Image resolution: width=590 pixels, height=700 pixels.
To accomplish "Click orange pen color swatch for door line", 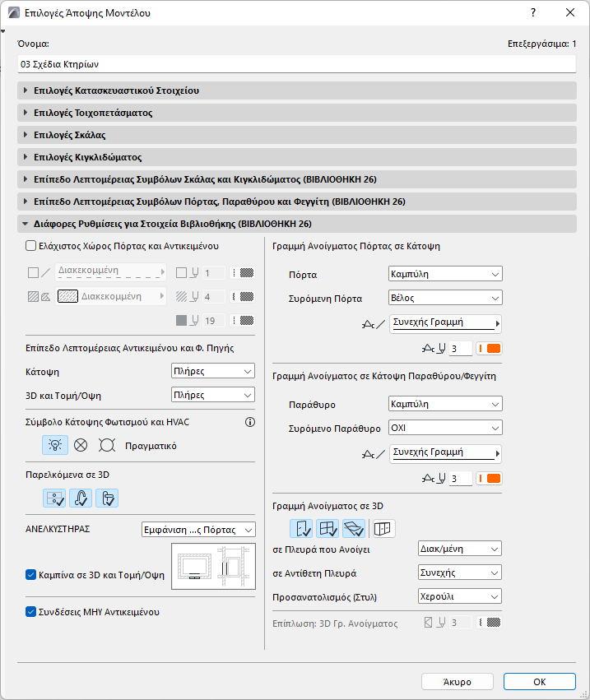I will click(x=489, y=348).
